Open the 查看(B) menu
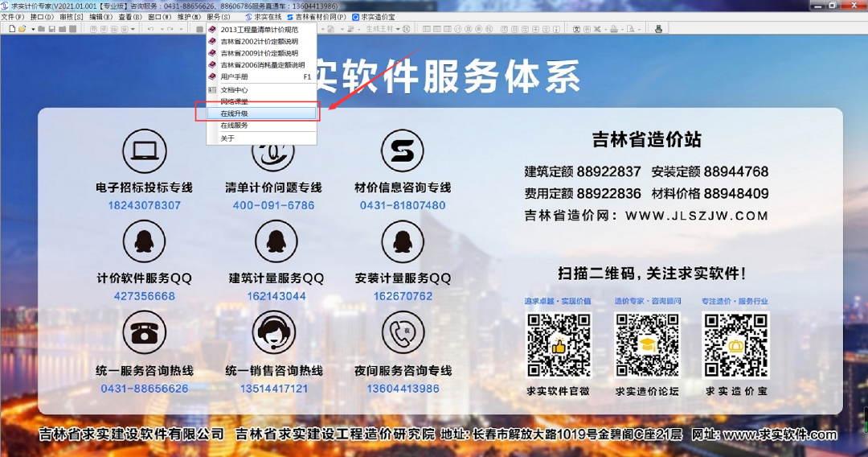Screen dimensions: 868x457 (130, 17)
